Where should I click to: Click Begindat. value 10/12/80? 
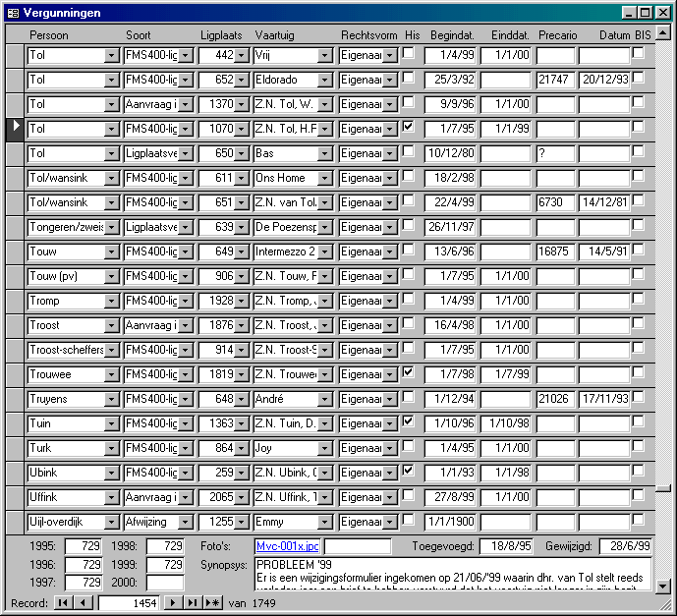(x=449, y=153)
